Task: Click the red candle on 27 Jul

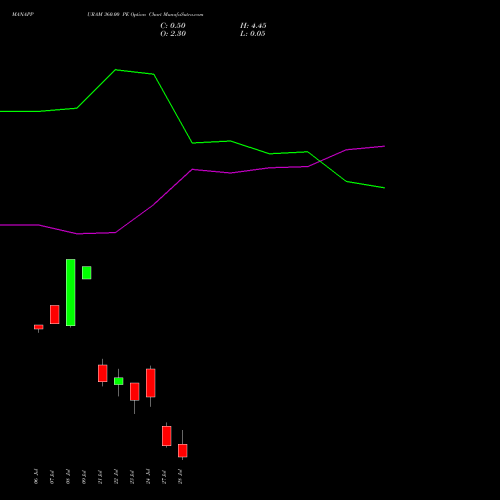Action: (x=167, y=436)
